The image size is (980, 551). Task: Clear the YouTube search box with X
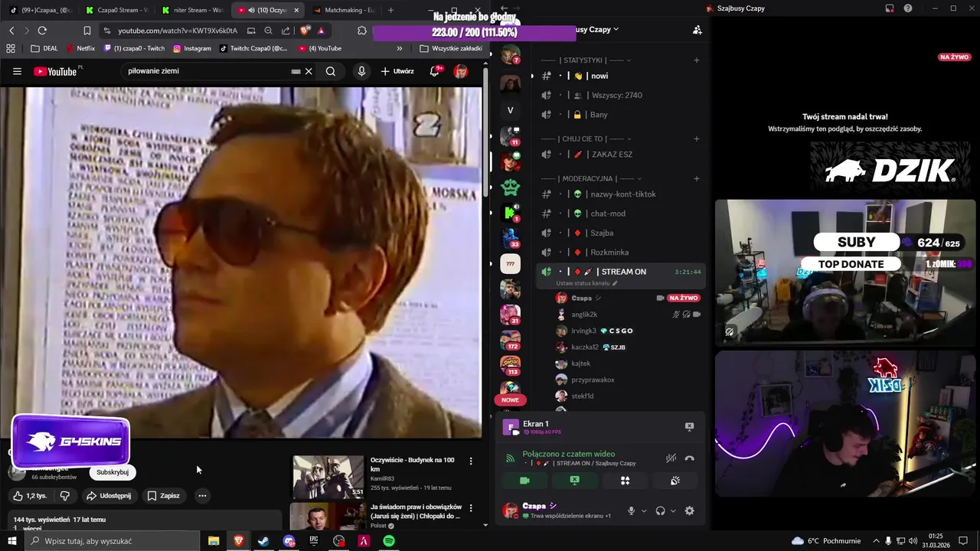point(309,71)
